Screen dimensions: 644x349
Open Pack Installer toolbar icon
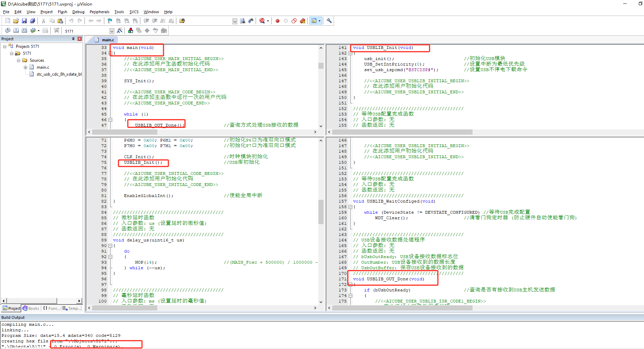[164, 31]
